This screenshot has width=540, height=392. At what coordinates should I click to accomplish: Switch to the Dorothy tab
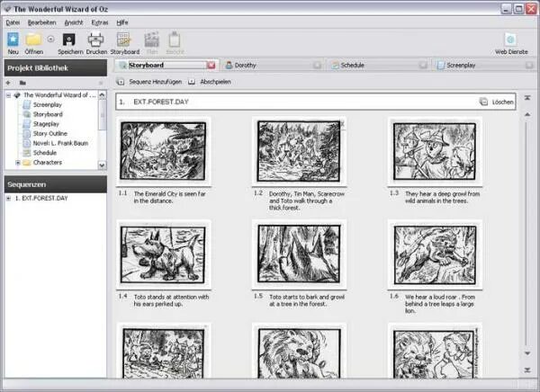click(272, 65)
